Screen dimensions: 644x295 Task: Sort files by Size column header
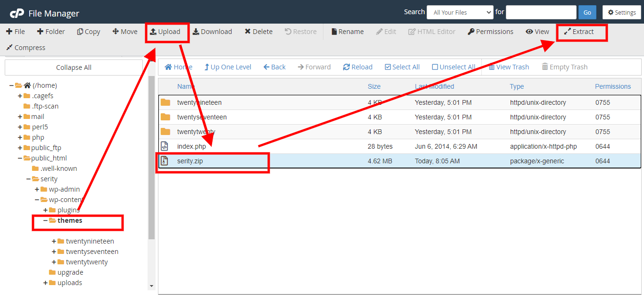pos(374,86)
